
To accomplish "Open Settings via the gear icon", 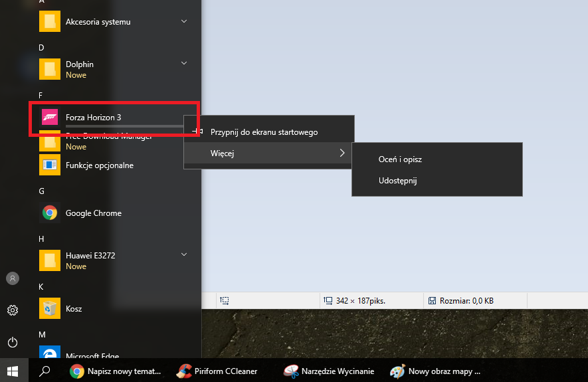I will (13, 310).
